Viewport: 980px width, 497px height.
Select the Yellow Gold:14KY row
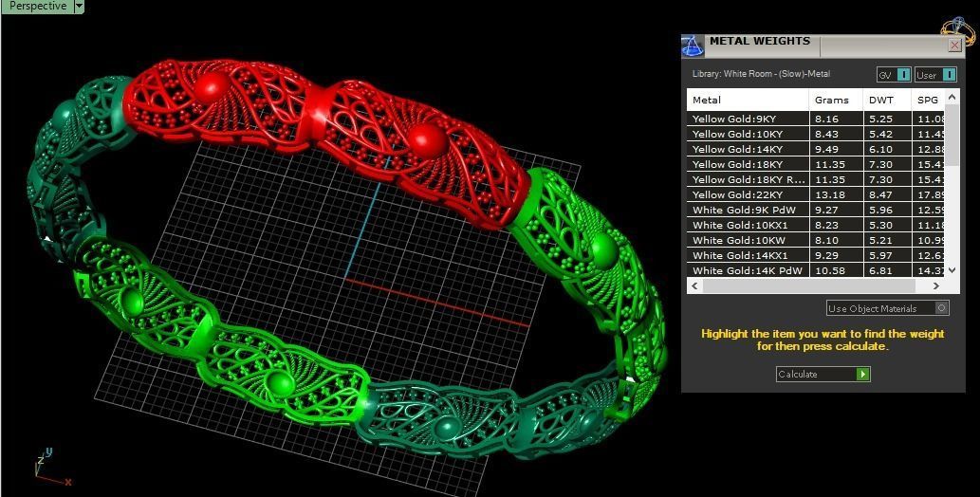815,149
